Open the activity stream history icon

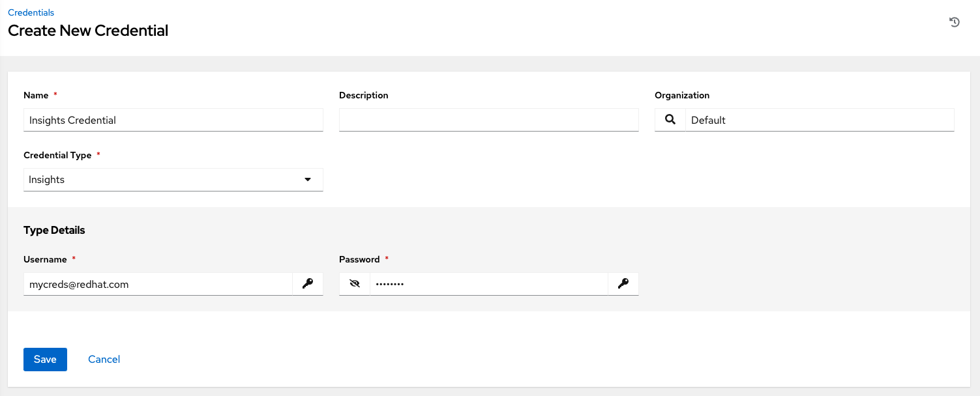coord(954,22)
